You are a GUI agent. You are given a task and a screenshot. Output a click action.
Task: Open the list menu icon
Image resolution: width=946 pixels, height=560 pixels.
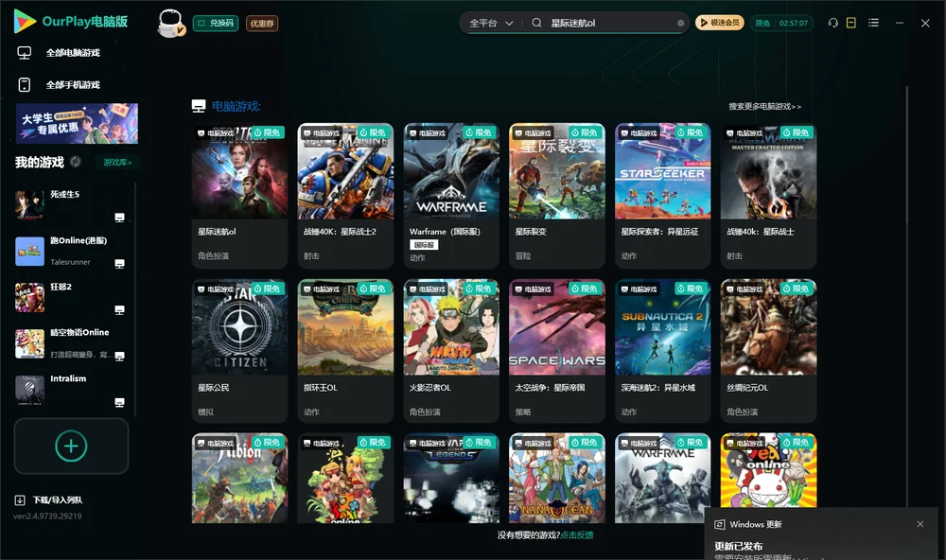[873, 23]
